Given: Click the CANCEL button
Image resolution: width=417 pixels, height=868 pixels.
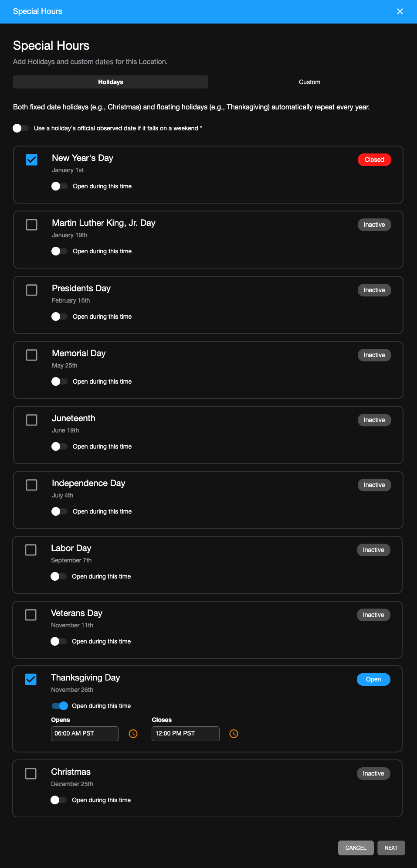Looking at the screenshot, I should [x=356, y=848].
